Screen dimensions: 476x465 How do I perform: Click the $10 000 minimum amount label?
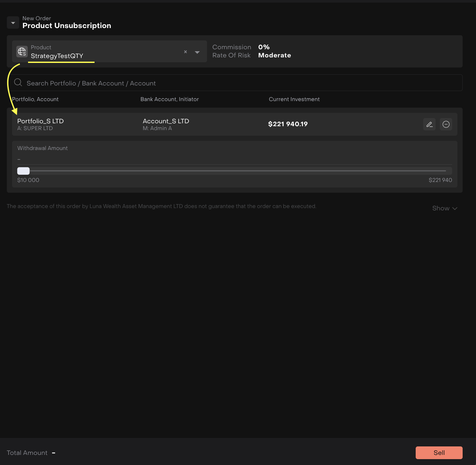pyautogui.click(x=28, y=180)
